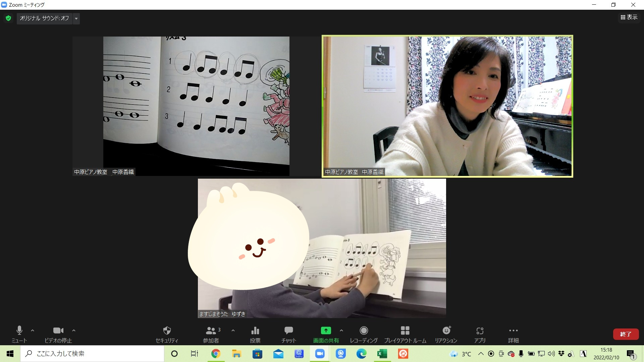Expand video options arrow beside camera
Image resolution: width=644 pixels, height=362 pixels.
coord(74,330)
